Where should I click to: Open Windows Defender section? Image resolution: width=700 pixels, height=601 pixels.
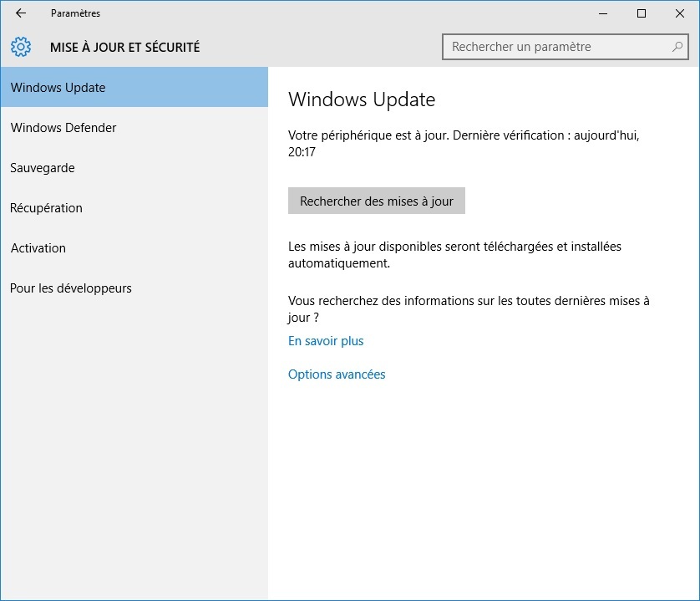tap(134, 127)
